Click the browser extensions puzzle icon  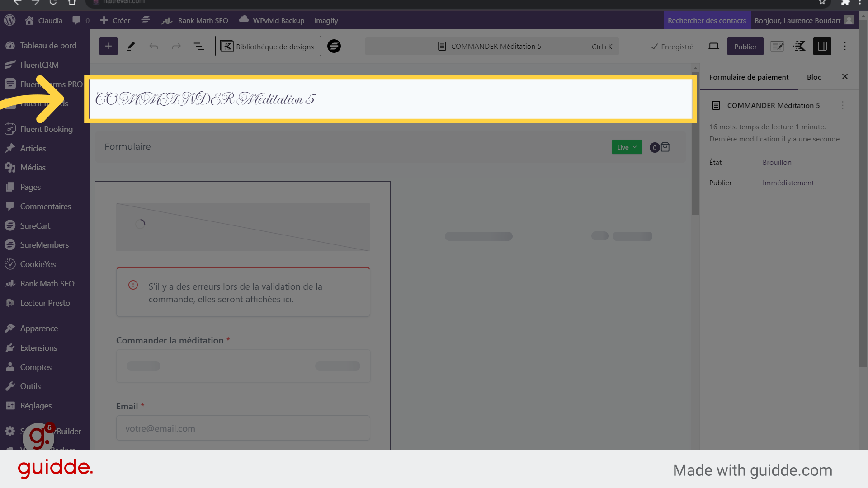point(845,2)
